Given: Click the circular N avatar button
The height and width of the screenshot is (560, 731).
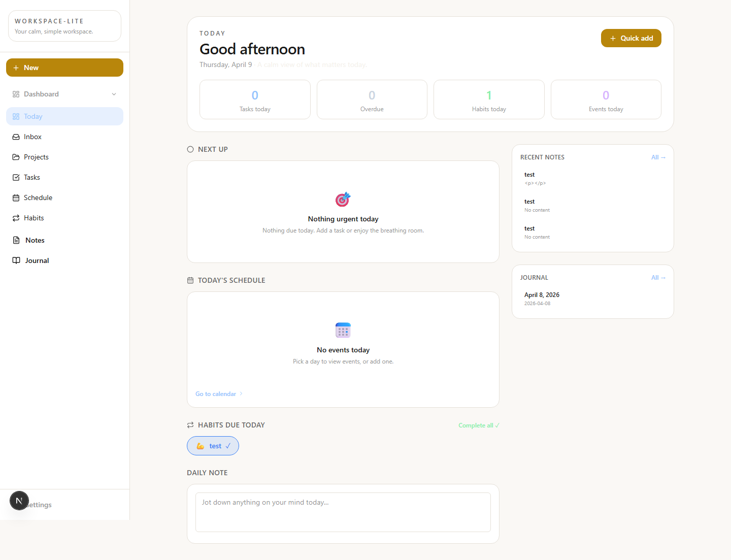Looking at the screenshot, I should pos(19,501).
